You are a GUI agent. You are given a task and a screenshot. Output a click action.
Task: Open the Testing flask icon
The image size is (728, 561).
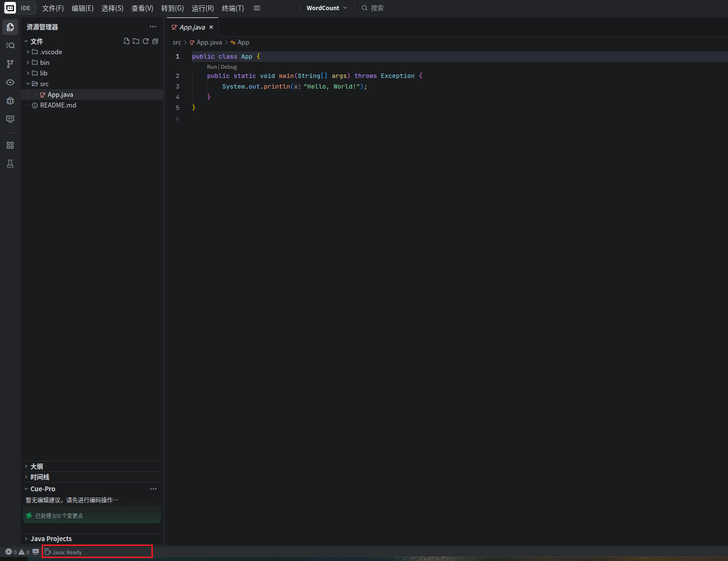pyautogui.click(x=10, y=164)
